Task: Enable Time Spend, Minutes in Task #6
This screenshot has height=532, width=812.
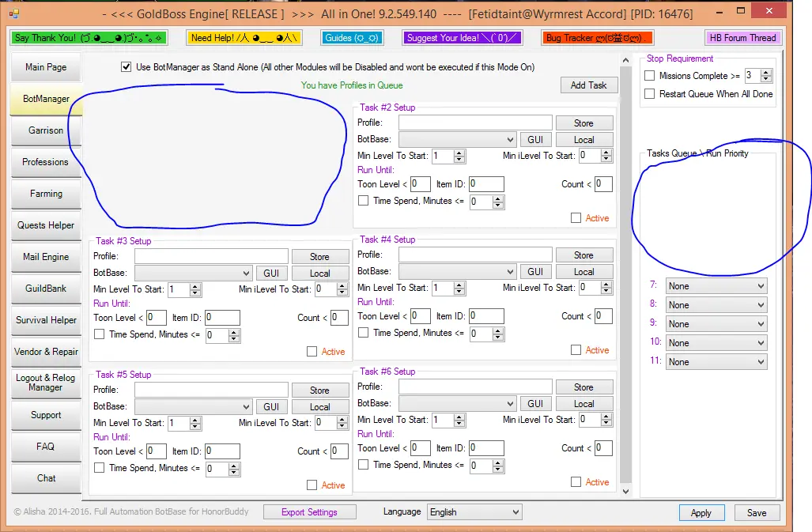Action: tap(364, 464)
